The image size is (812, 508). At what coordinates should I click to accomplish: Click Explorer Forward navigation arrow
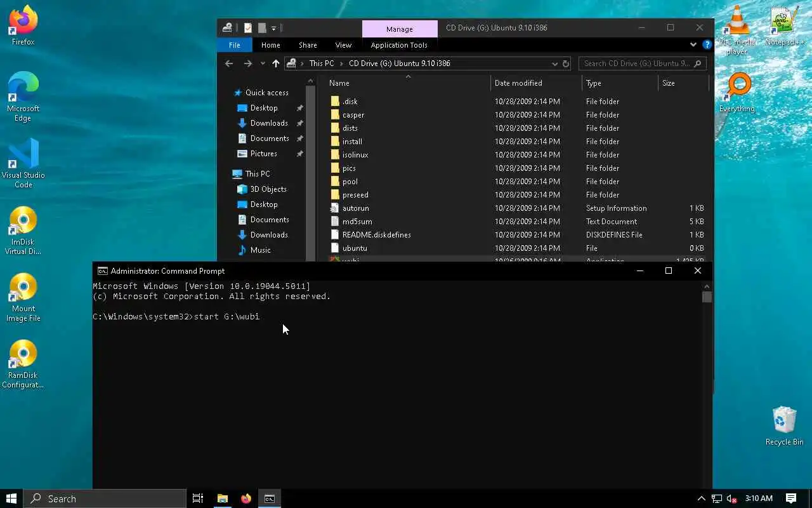248,63
